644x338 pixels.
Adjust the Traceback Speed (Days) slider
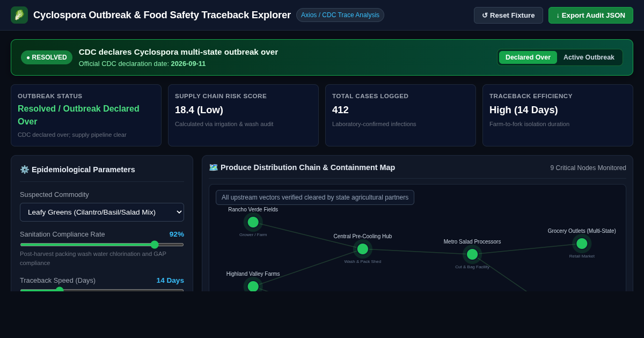point(102,290)
